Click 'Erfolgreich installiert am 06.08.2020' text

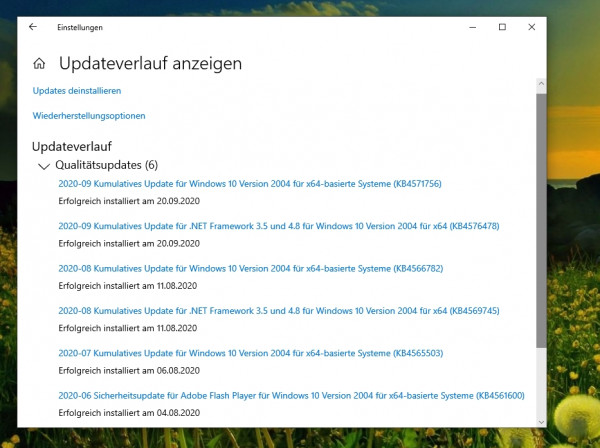point(129,370)
